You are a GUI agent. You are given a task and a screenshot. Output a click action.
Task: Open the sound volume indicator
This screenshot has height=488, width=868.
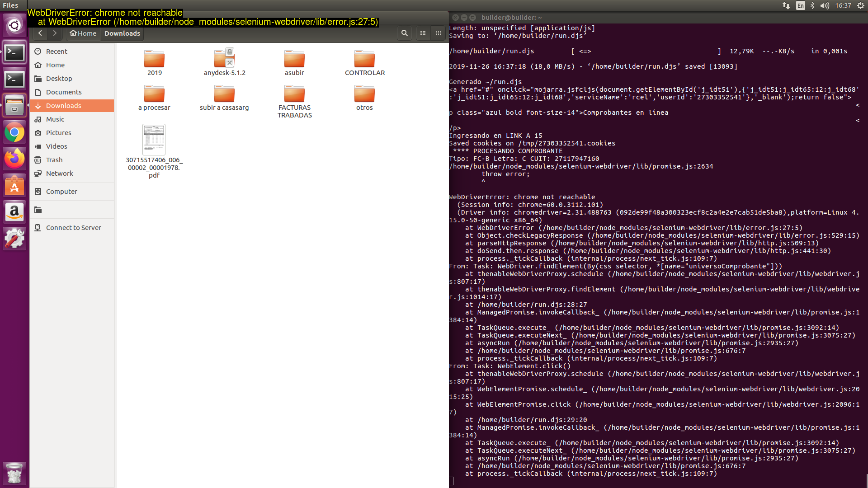click(825, 5)
